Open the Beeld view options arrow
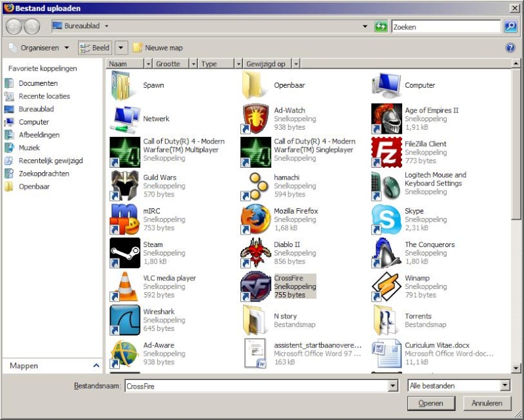Viewport: 524px width, 420px height. pyautogui.click(x=121, y=48)
